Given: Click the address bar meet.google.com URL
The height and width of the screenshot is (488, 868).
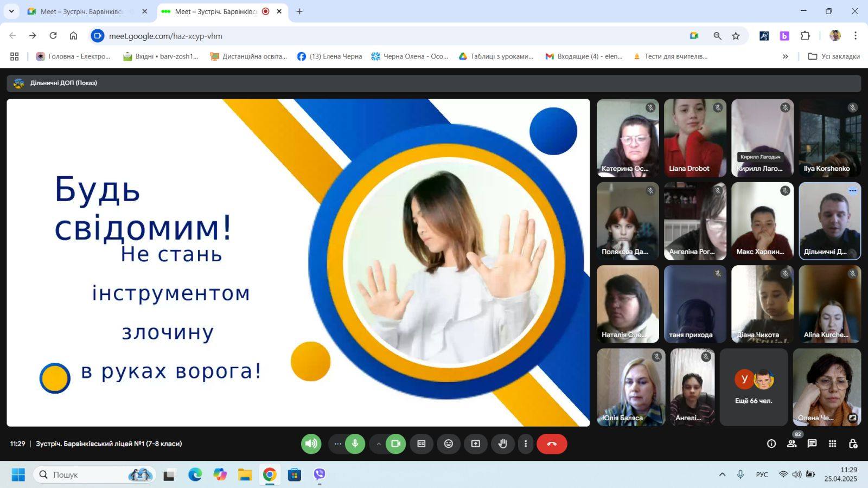Looking at the screenshot, I should 165,36.
